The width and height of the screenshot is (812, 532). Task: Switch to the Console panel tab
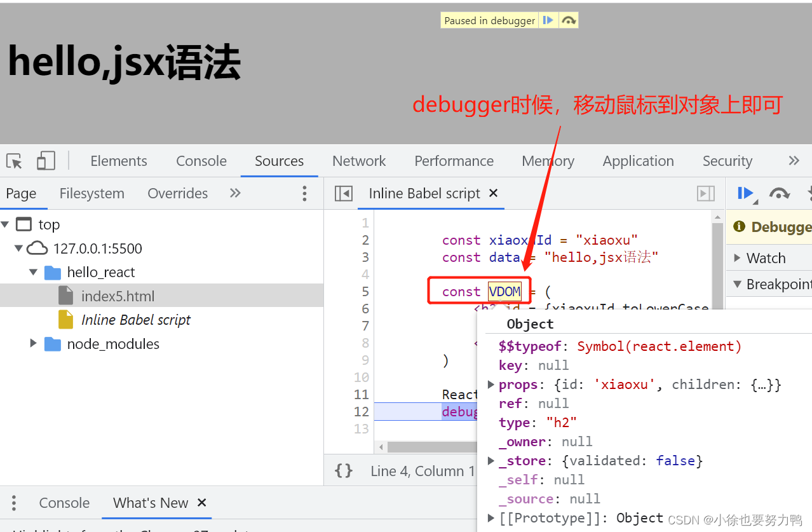tap(201, 161)
